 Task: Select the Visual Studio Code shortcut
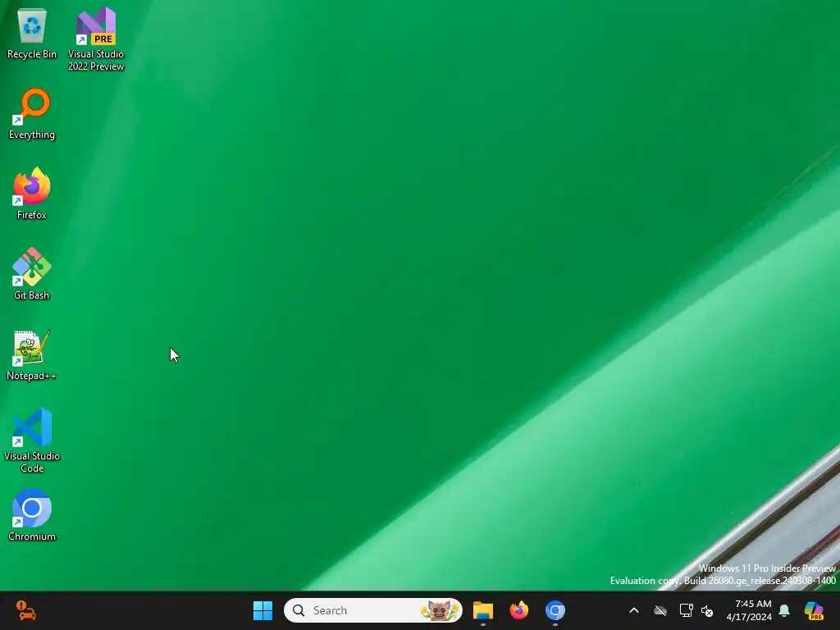(32, 441)
